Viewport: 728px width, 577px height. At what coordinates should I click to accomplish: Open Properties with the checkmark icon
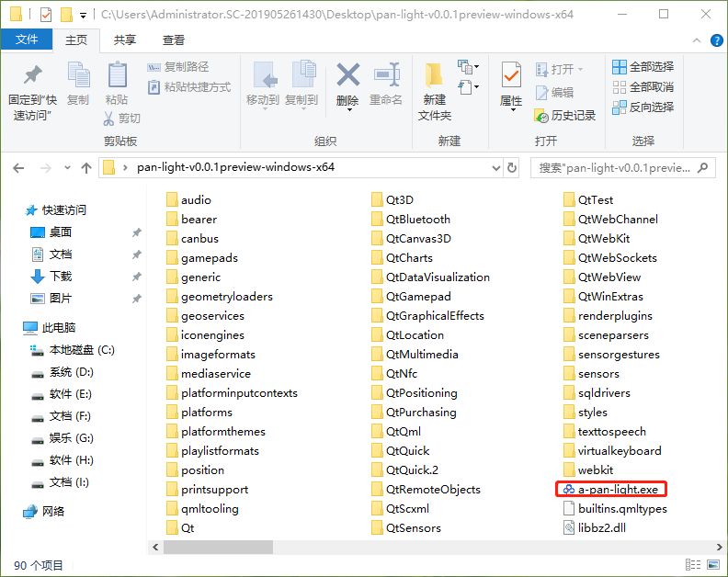tap(511, 74)
